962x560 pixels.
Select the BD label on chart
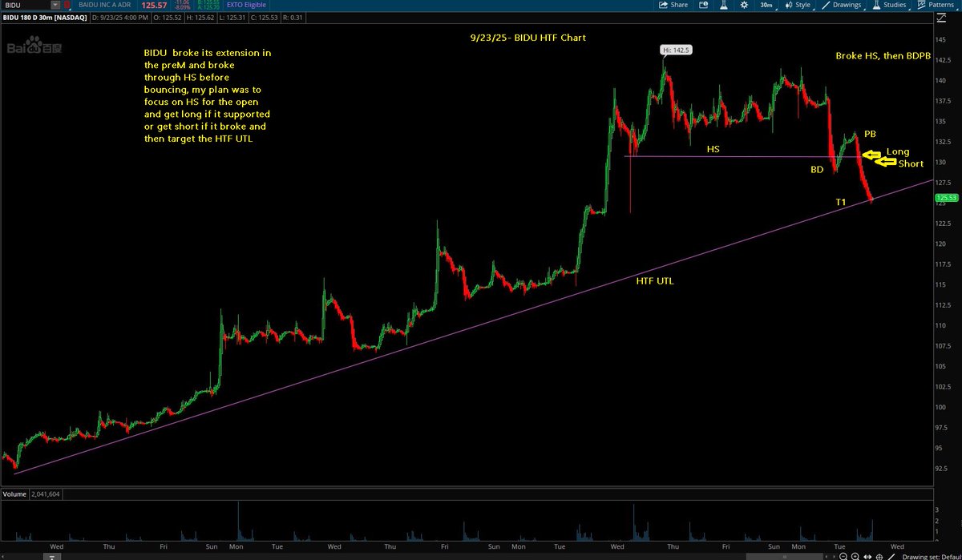click(817, 170)
